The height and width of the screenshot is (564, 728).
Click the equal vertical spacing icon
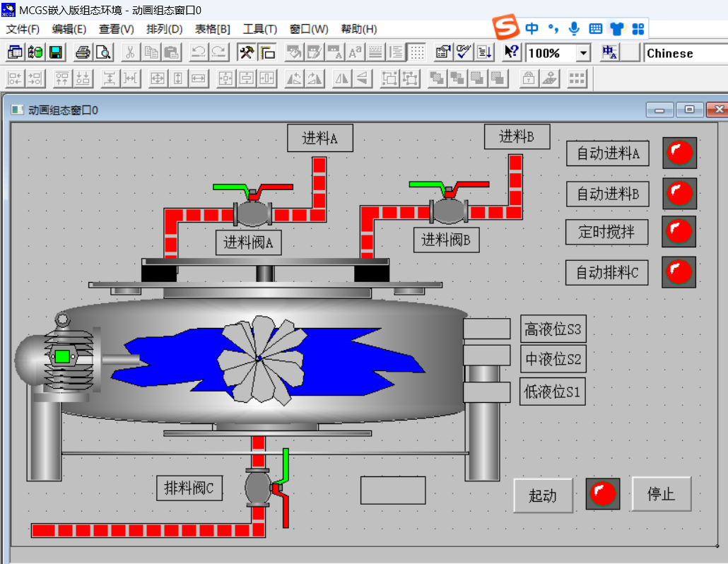(x=110, y=78)
